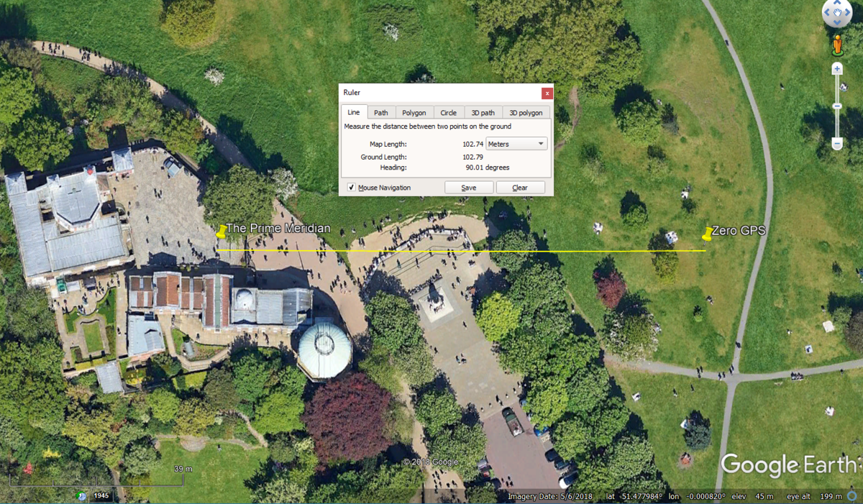Click the eye alt 199 m readout
The width and height of the screenshot is (863, 504).
(815, 497)
